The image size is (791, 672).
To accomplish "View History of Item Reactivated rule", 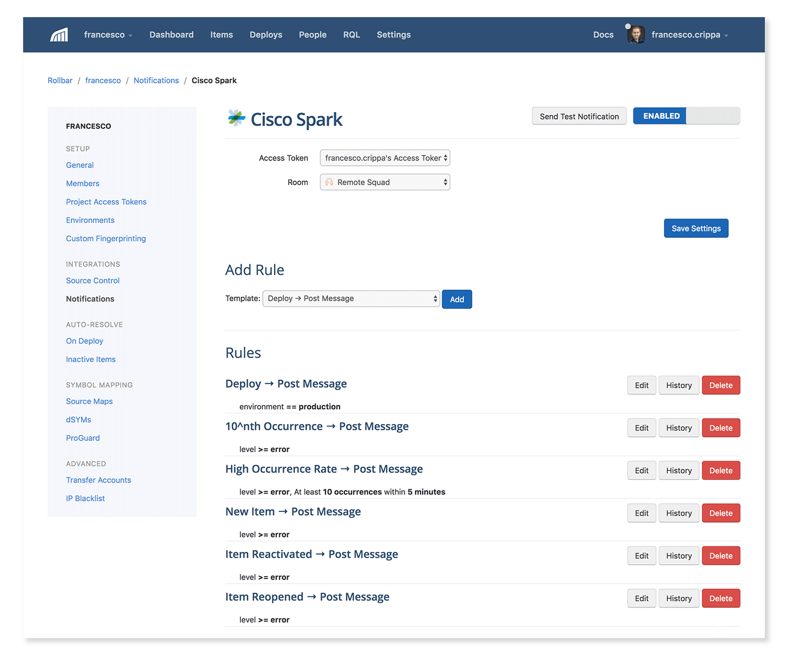I will click(x=679, y=556).
